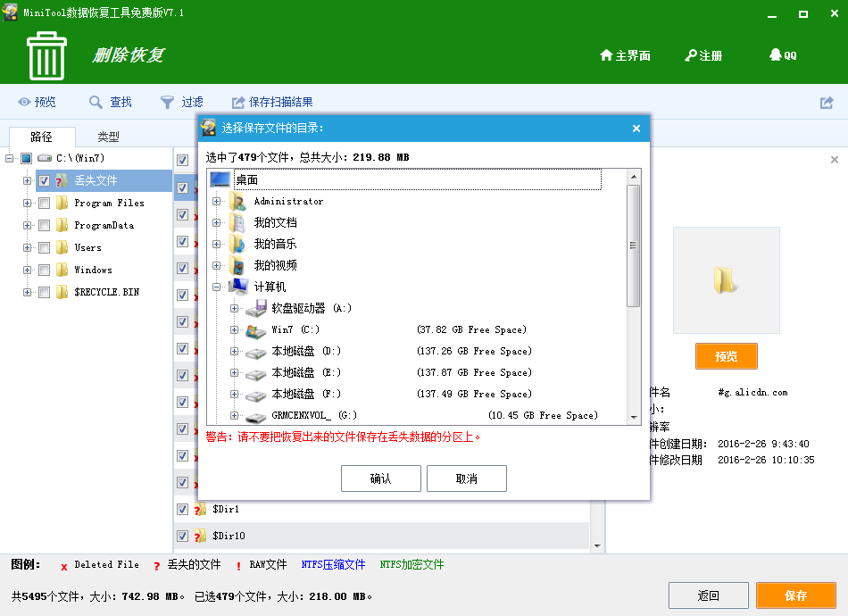
Task: Click the file list scroll-down arrow
Action: click(x=597, y=545)
